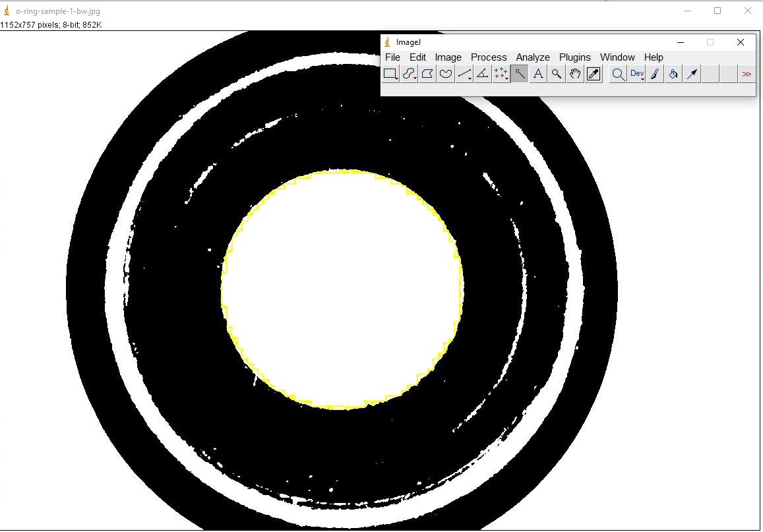Select the Hand scrolling tool
The height and width of the screenshot is (532, 763).
point(575,74)
